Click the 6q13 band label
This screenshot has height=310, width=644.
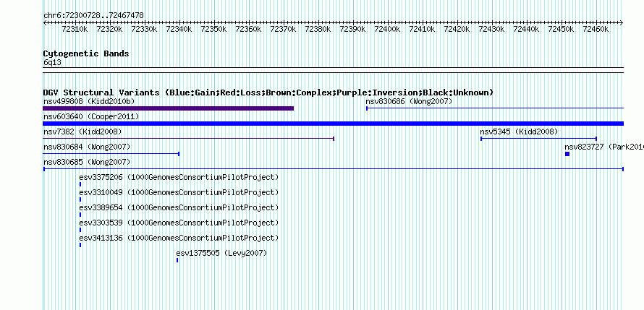(x=53, y=62)
